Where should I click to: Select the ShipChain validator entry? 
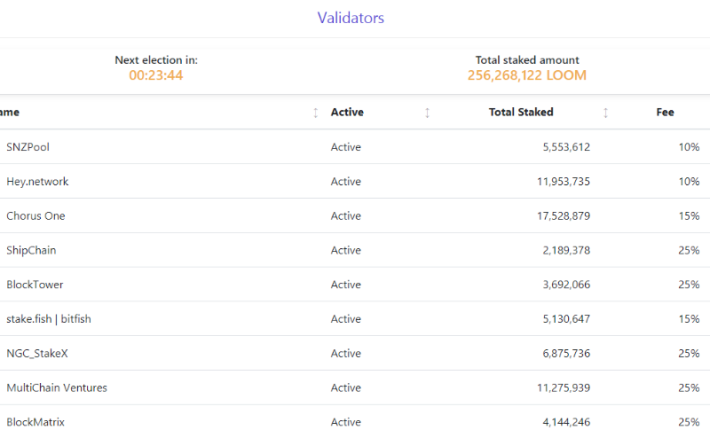click(29, 250)
